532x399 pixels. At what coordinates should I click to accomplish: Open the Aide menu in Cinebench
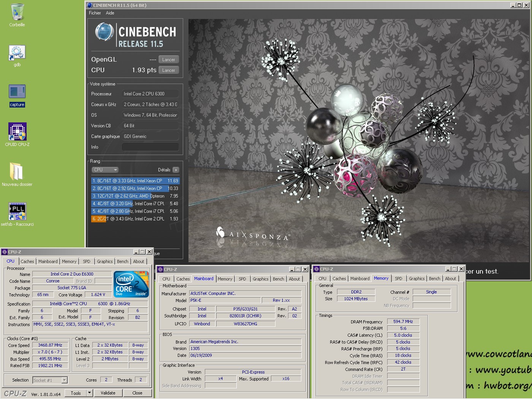click(x=110, y=13)
